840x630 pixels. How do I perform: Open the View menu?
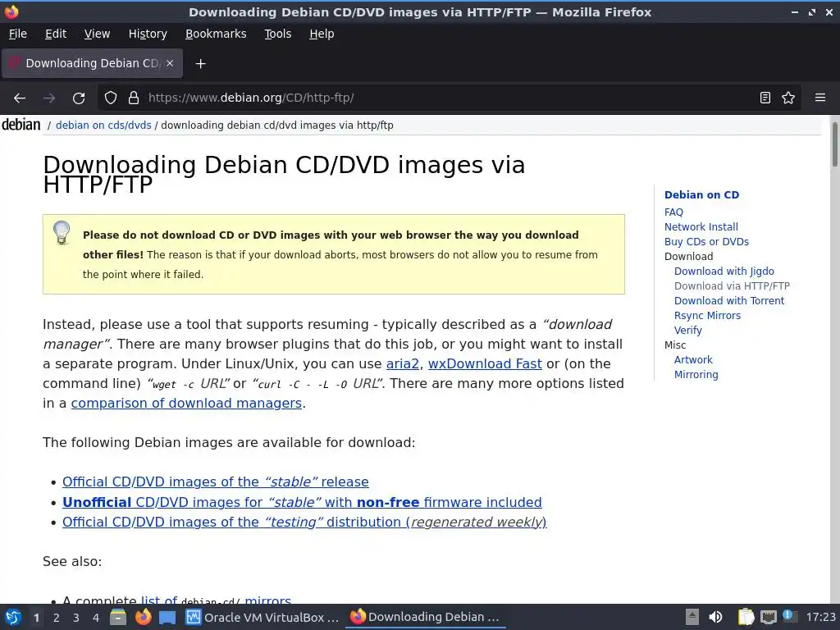click(x=97, y=34)
